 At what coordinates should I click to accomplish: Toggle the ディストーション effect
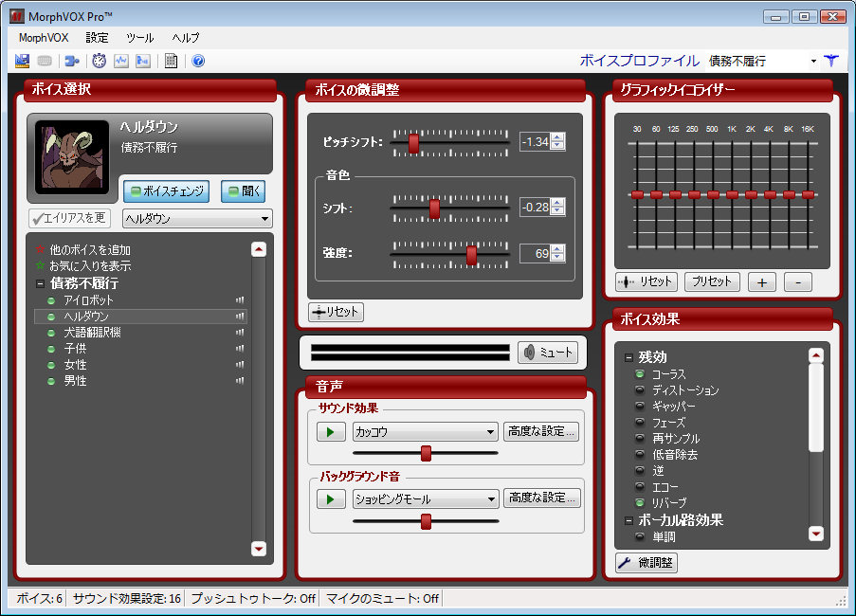click(641, 390)
